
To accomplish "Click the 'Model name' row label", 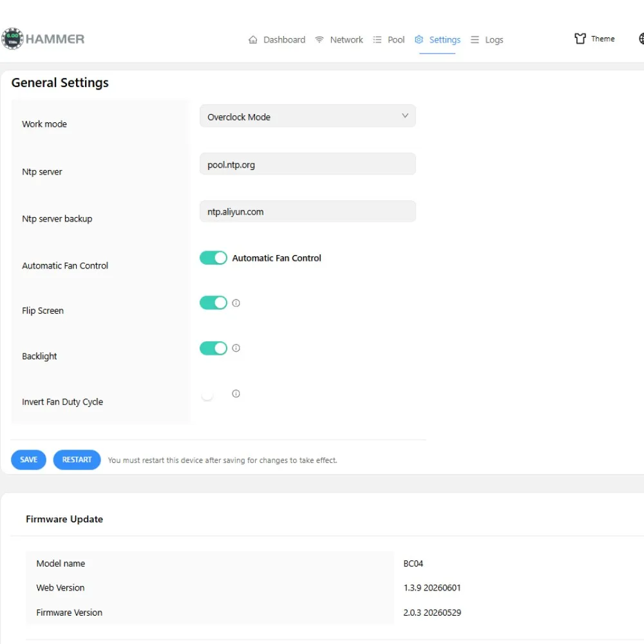I will [61, 563].
